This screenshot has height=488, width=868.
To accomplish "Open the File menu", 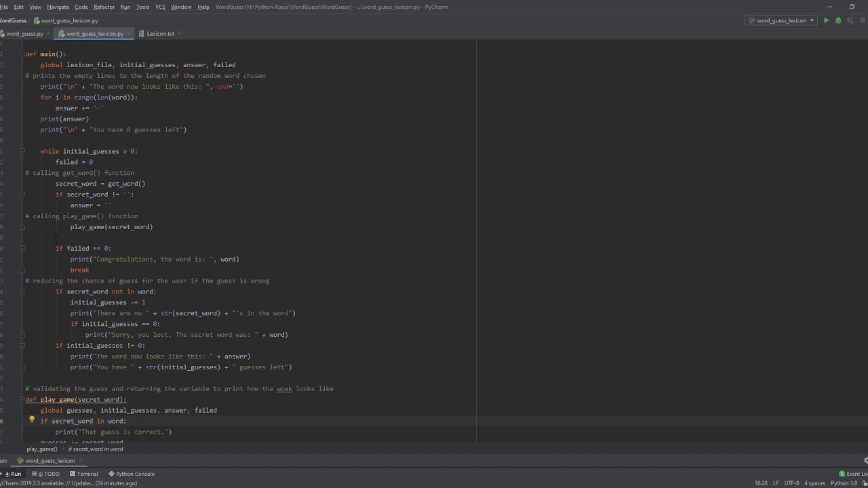I will pyautogui.click(x=3, y=7).
